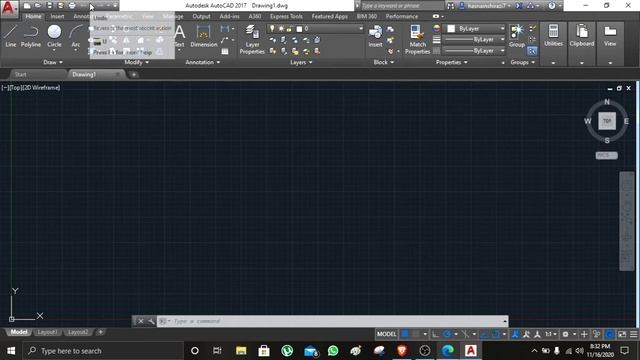Open the Express Tools tab

coord(286,16)
